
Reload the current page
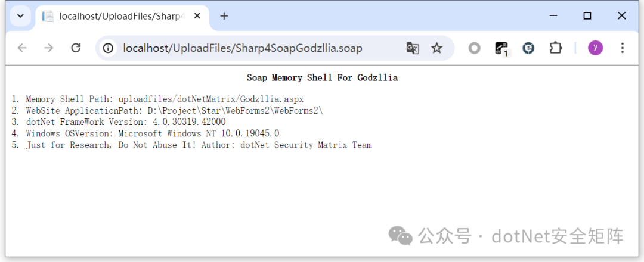point(76,48)
